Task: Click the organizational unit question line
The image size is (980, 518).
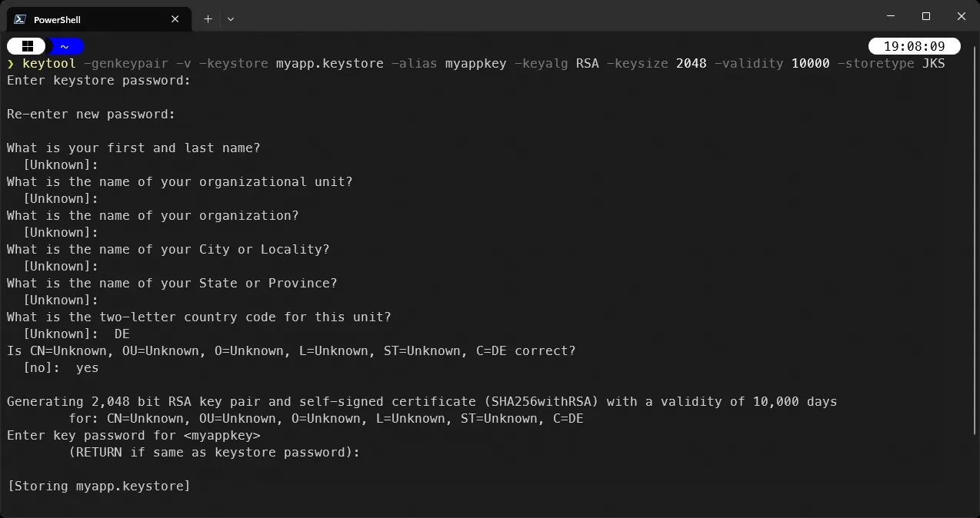Action: [x=180, y=181]
